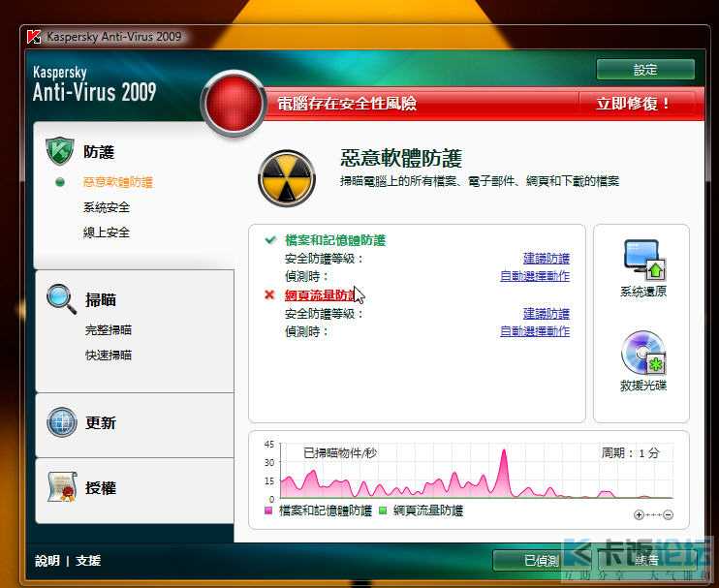Zoom in chart with plus icon
This screenshot has width=719, height=588.
[639, 514]
